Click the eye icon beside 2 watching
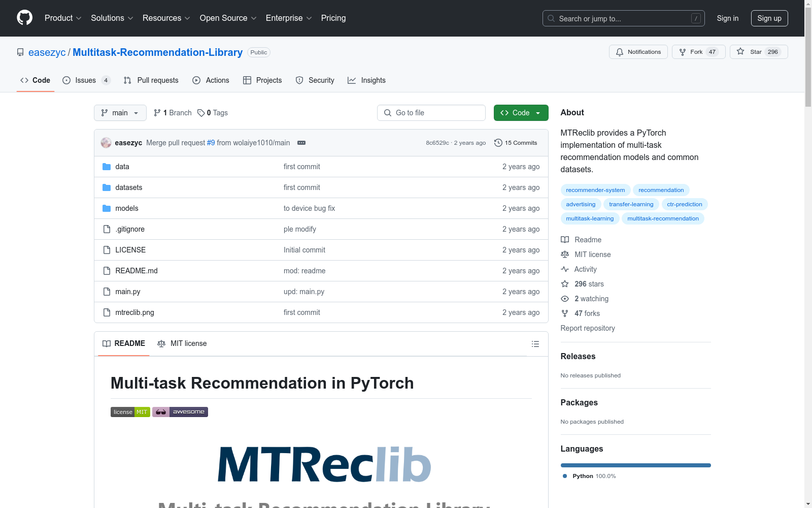Viewport: 812px width, 508px height. point(565,299)
